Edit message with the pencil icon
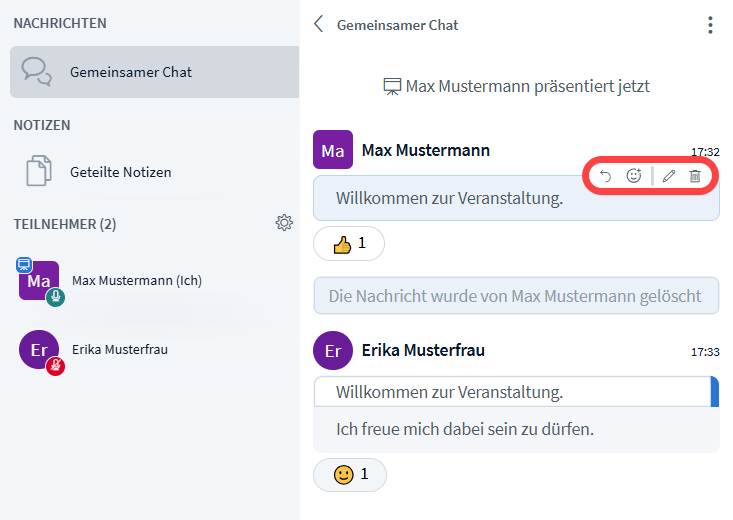The image size is (733, 520). coord(669,176)
